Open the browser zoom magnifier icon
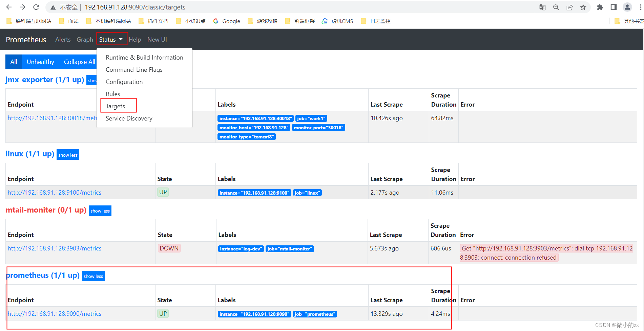This screenshot has width=644, height=331. pos(556,7)
